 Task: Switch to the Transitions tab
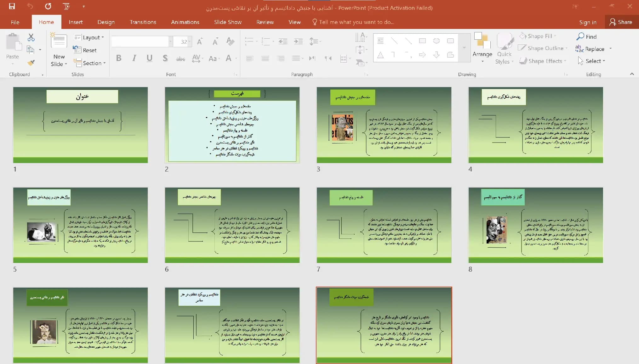click(143, 22)
